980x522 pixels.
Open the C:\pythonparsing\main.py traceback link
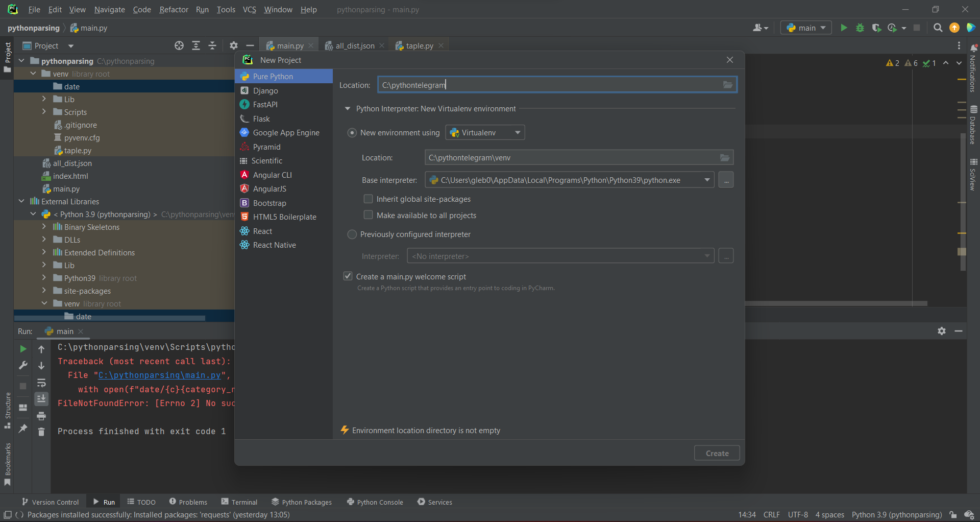[x=159, y=375]
